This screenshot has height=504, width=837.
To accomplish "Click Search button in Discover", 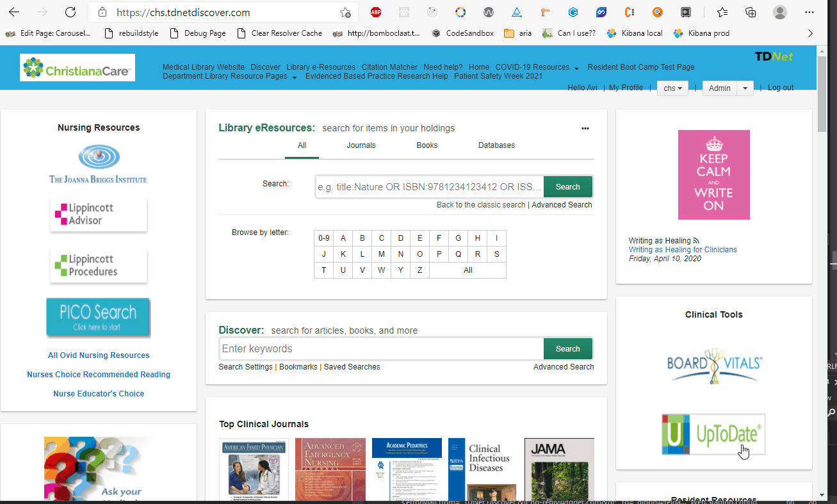I will pos(567,349).
